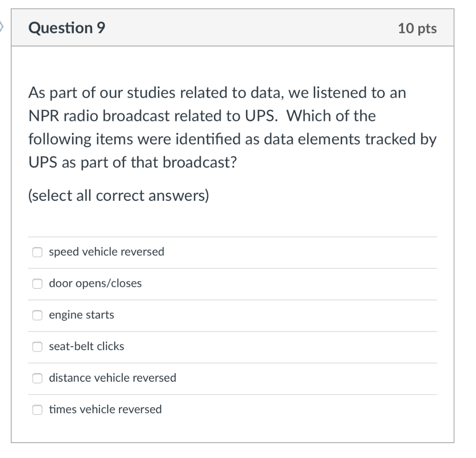Enable the 'engine starts' checkbox
Screen dimensions: 476x458
click(x=37, y=315)
